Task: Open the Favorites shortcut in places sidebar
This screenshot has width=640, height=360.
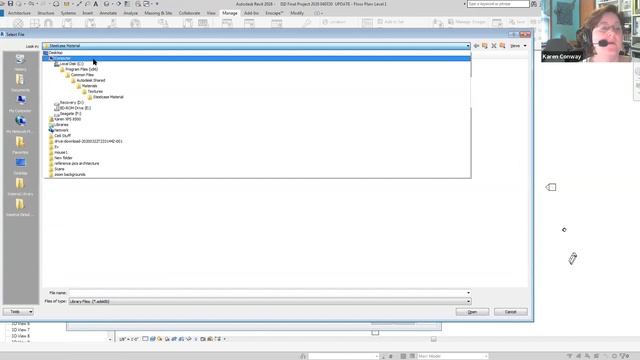Action: coord(20,145)
